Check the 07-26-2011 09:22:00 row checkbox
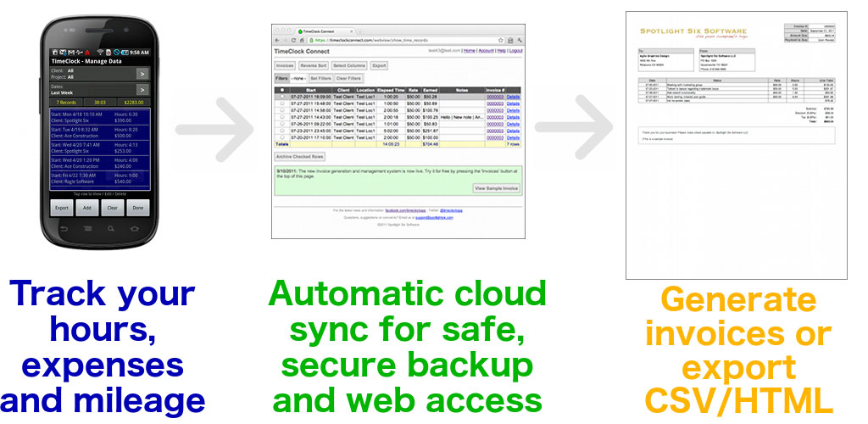The height and width of the screenshot is (424, 868). tap(281, 124)
